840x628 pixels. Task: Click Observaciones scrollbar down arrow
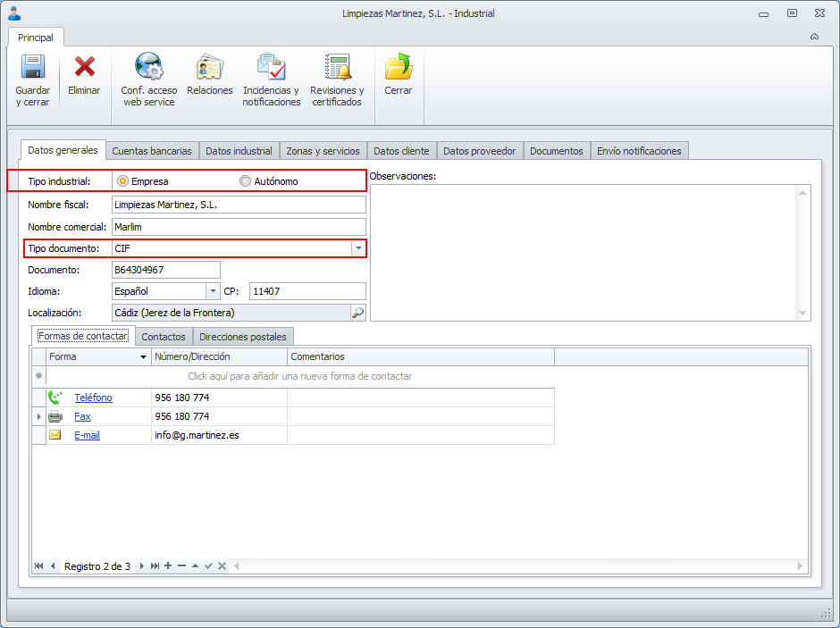coord(802,313)
